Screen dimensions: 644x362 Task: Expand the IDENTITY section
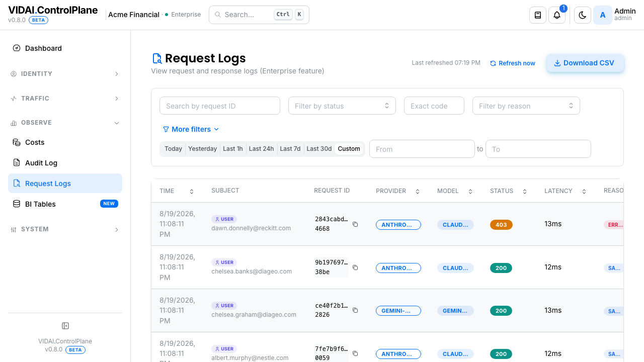(65, 74)
